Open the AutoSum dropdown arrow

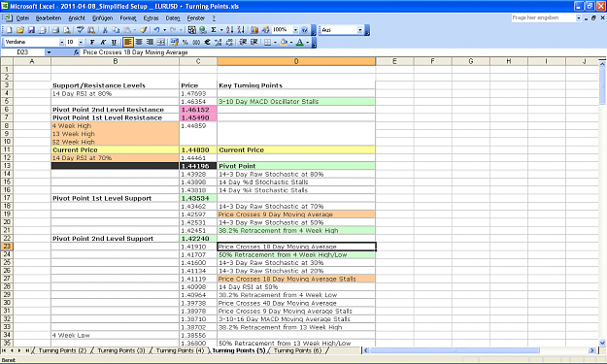221,30
